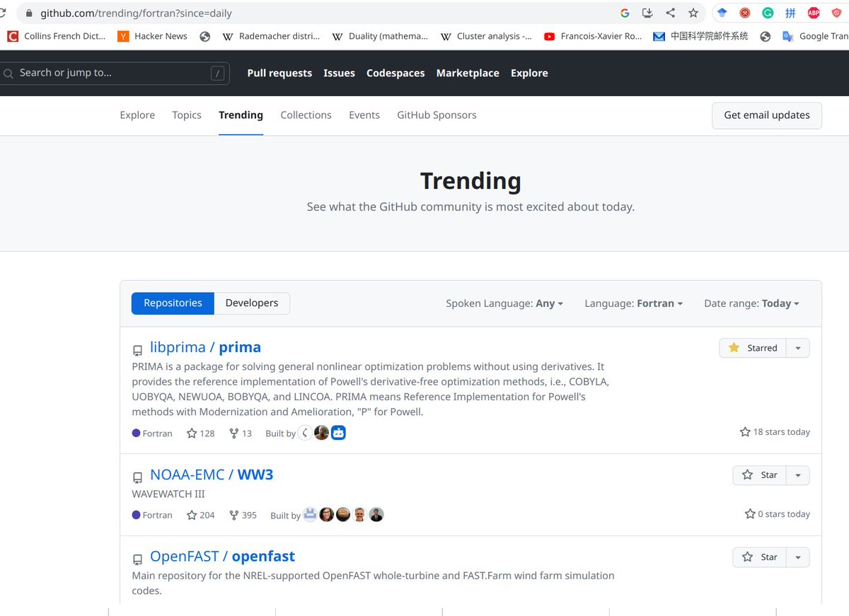Open Codespaces in header
This screenshot has height=616, width=849.
395,73
